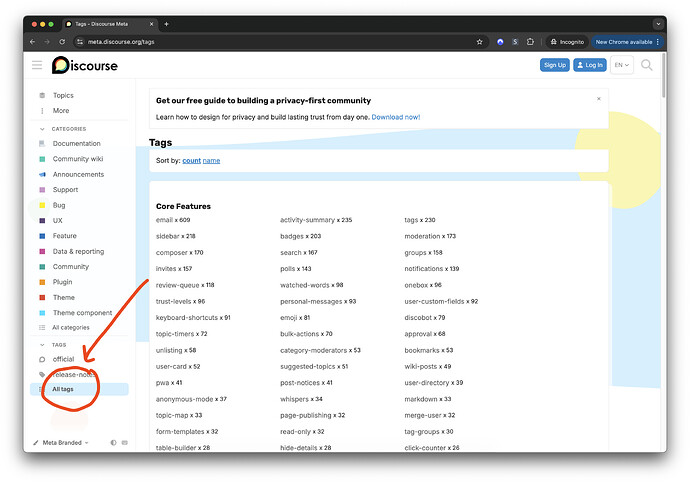Click the page vertical scrollbar
Image resolution: width=690 pixels, height=483 pixels.
(x=664, y=76)
